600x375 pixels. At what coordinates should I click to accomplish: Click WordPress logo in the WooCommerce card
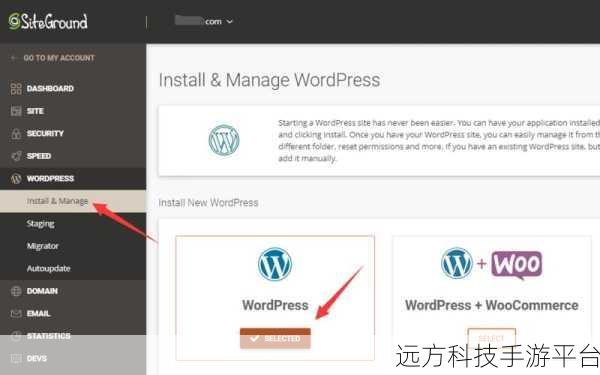(457, 263)
